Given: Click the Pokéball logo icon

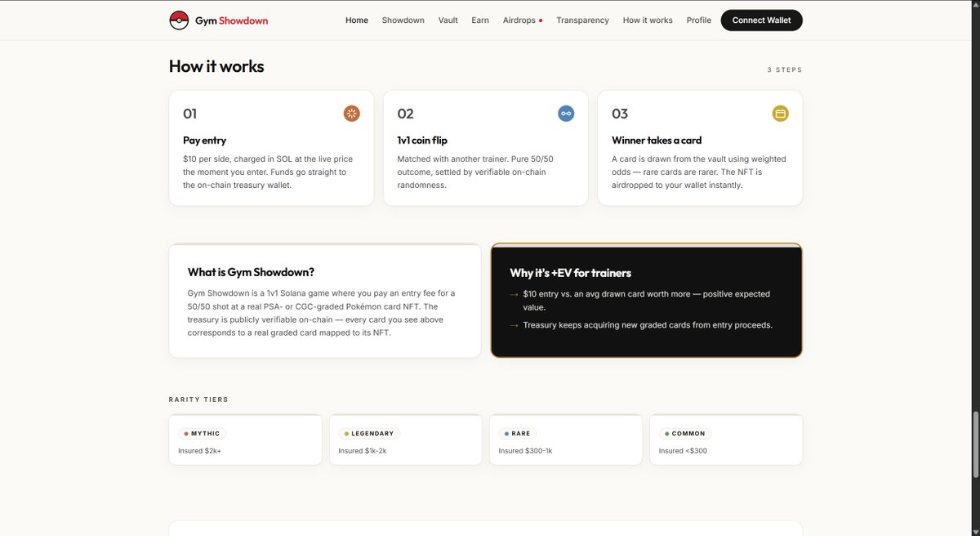Looking at the screenshot, I should [179, 20].
